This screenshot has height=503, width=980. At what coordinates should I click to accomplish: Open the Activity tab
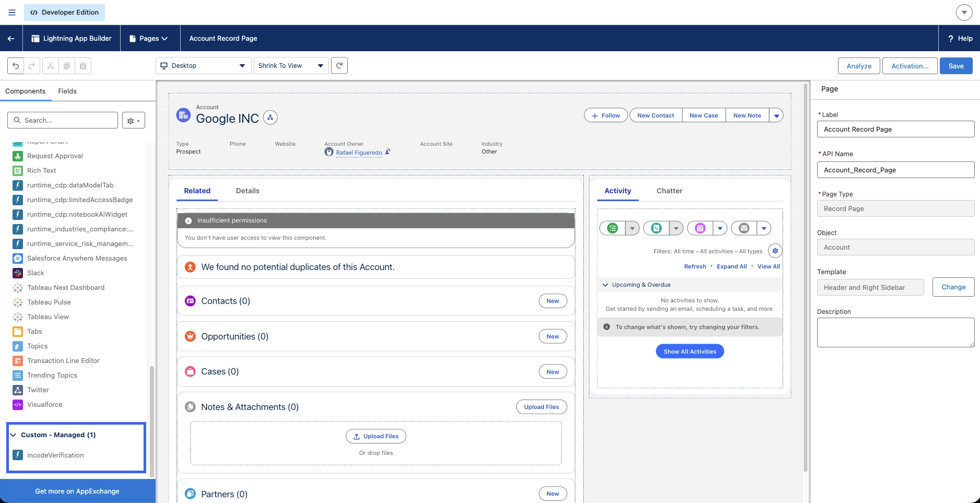tap(618, 191)
